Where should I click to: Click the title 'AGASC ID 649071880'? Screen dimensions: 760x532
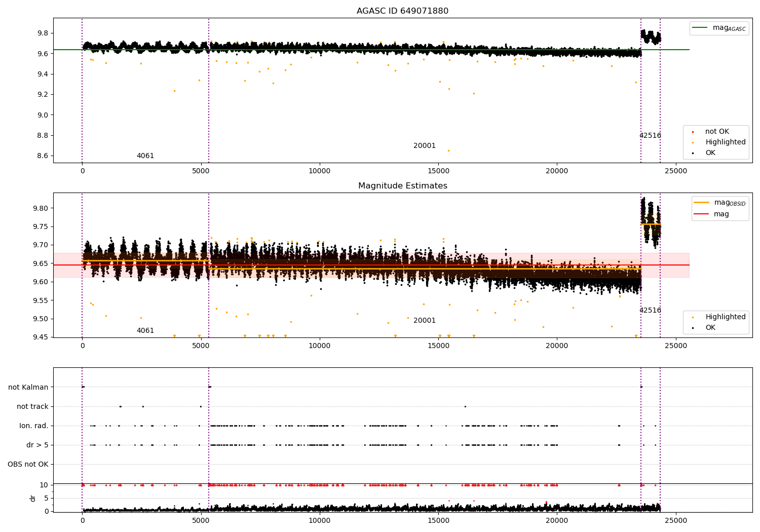pyautogui.click(x=402, y=11)
